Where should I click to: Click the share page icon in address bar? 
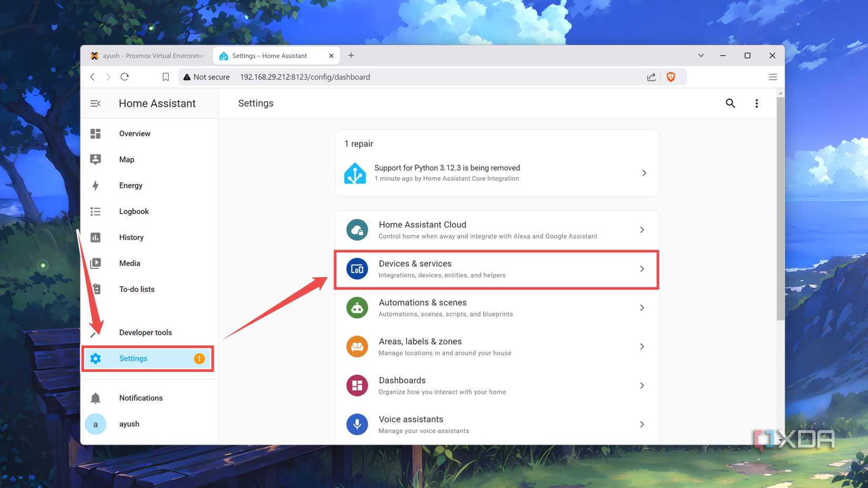651,77
